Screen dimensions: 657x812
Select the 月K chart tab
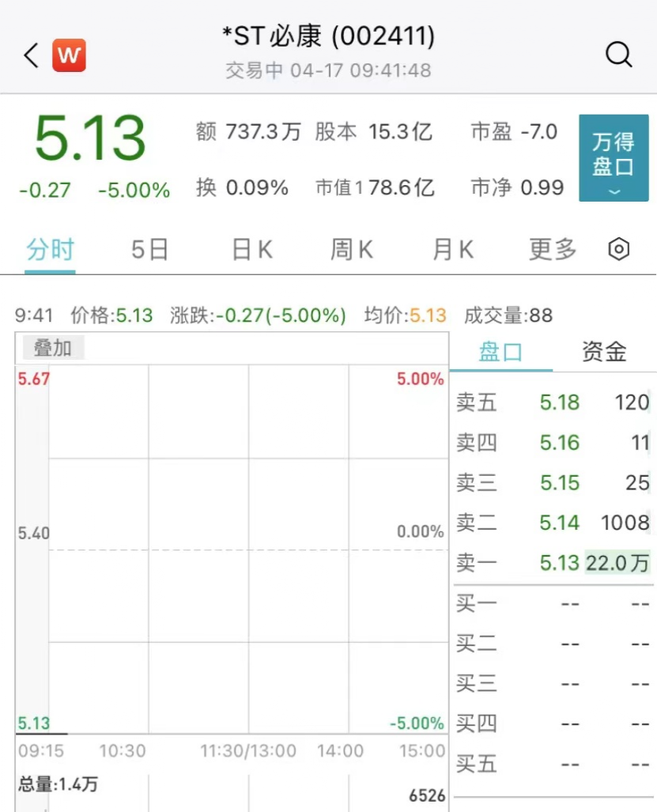[452, 250]
